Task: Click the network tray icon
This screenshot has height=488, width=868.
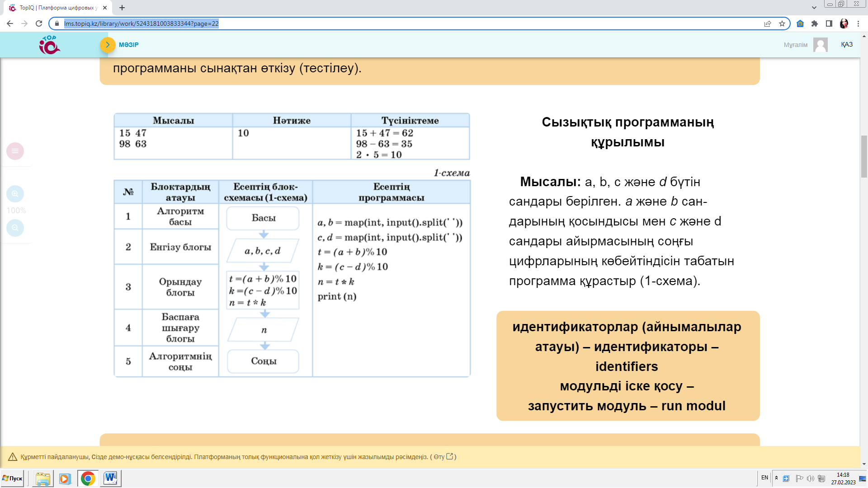Action: 821,479
